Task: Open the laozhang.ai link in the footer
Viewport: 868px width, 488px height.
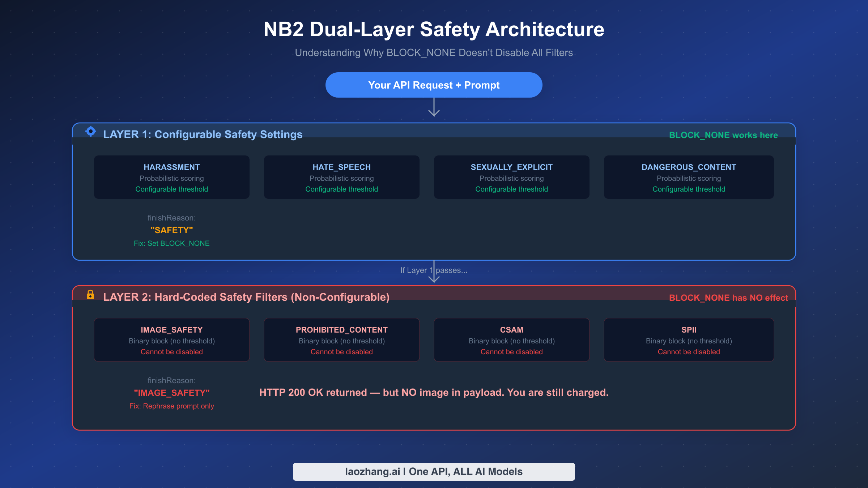Action: click(x=434, y=471)
